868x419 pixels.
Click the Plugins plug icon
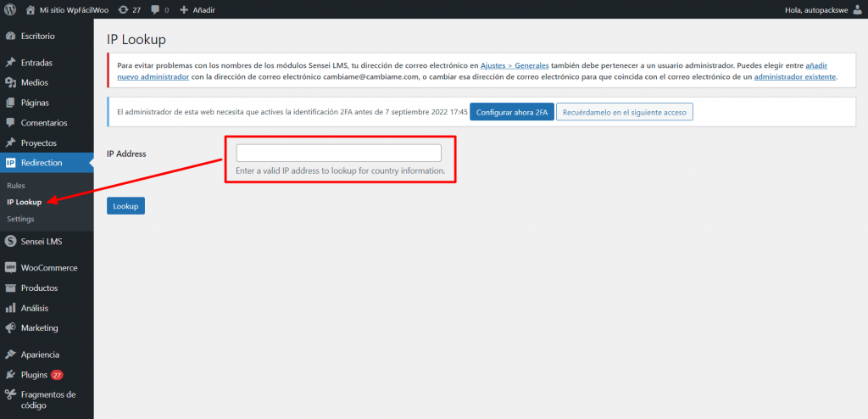click(x=10, y=375)
